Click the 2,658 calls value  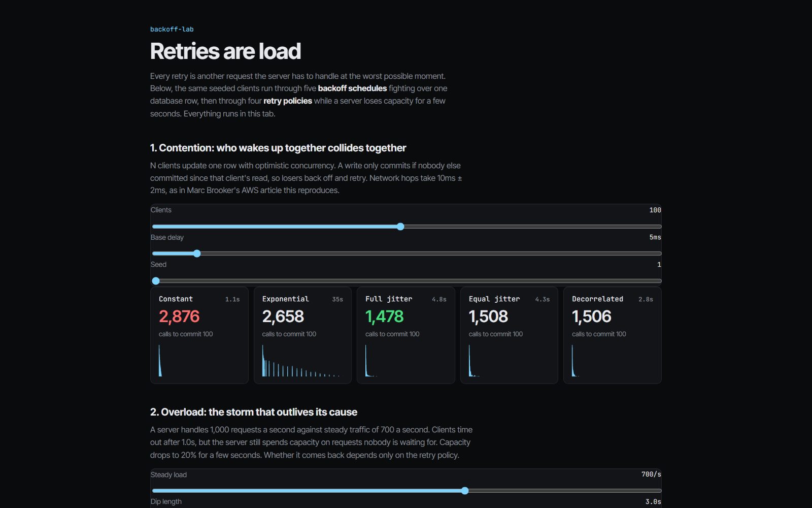[x=283, y=316]
